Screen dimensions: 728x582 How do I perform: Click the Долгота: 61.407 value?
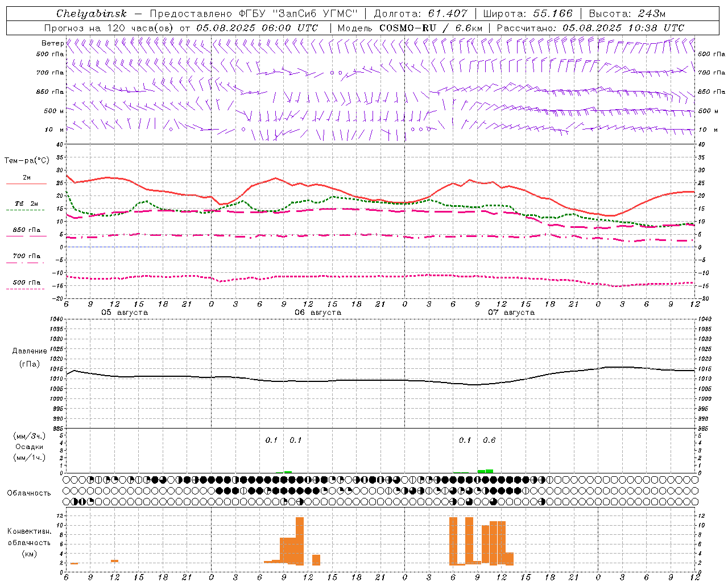pyautogui.click(x=420, y=14)
